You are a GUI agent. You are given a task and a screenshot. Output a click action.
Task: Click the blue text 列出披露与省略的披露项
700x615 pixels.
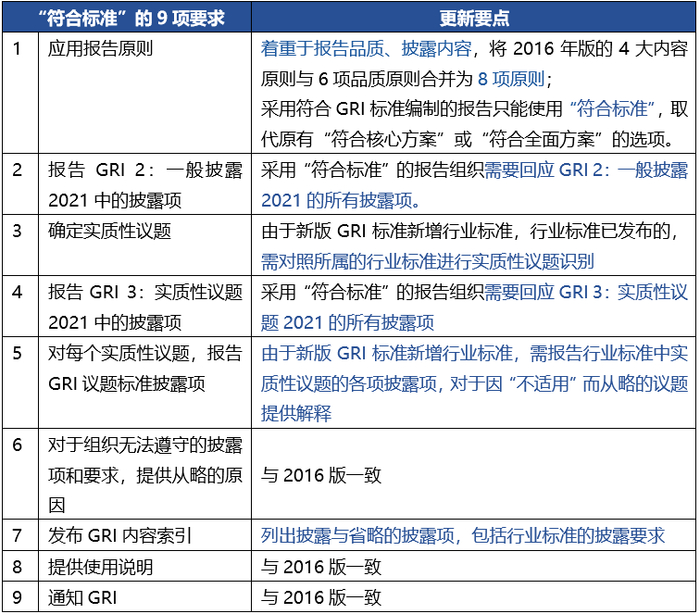(x=357, y=536)
